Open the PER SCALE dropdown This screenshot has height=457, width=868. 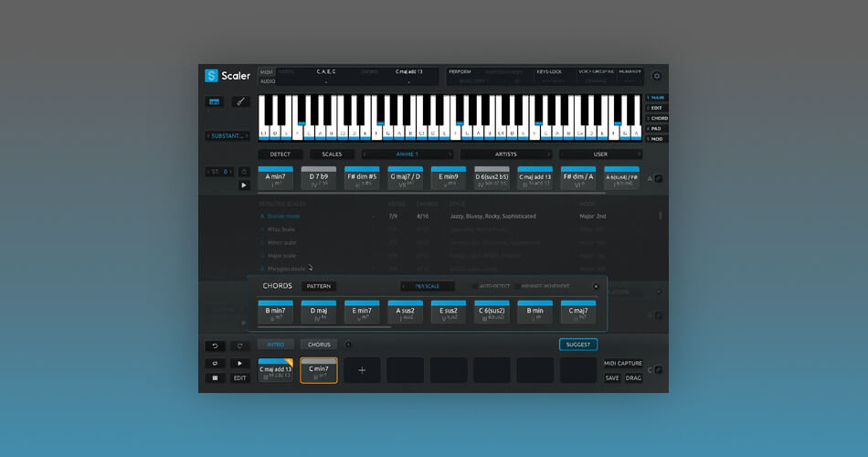(428, 286)
